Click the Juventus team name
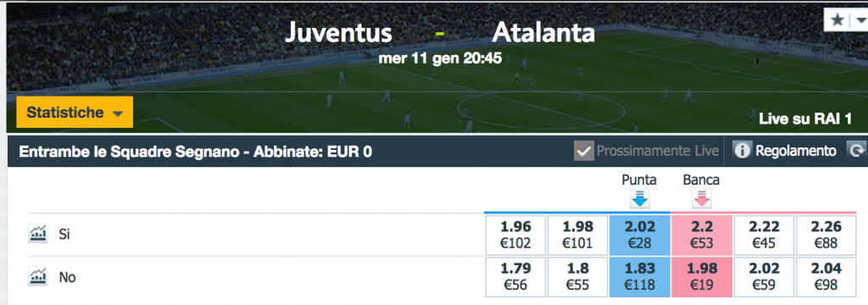This screenshot has width=868, height=305. (x=339, y=33)
